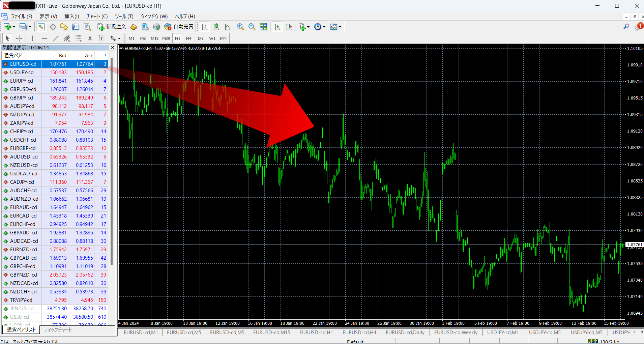
Task: Select USDJPY-cd in the quotes list
Action: 22,72
